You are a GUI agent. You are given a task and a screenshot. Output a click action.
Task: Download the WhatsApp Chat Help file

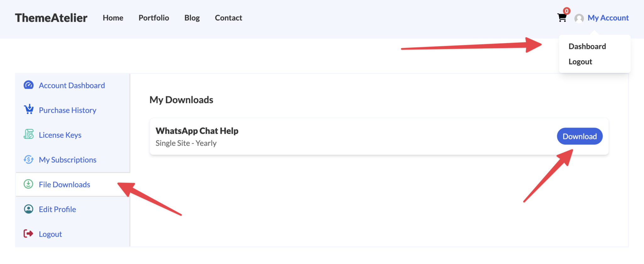580,136
